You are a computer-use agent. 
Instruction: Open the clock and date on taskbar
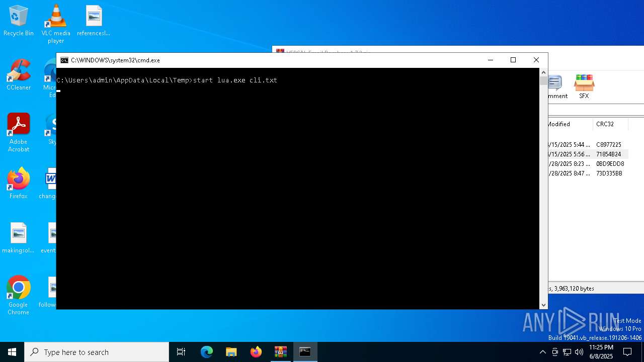click(x=601, y=352)
